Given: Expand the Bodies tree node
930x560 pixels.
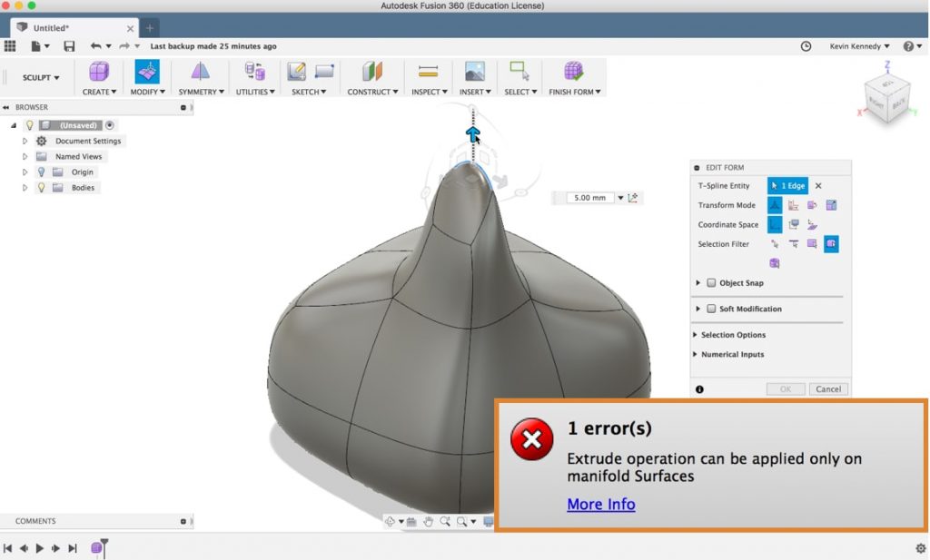Looking at the screenshot, I should click(25, 187).
